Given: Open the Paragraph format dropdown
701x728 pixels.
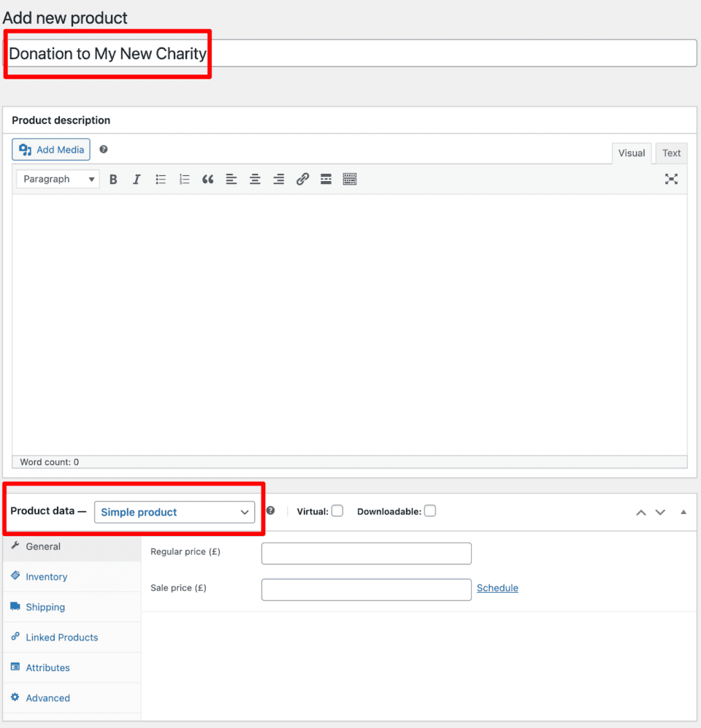Looking at the screenshot, I should click(x=58, y=180).
